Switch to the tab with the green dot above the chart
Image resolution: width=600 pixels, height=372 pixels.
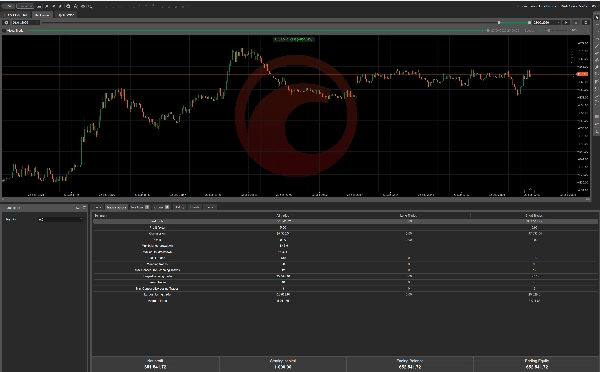coord(15,15)
